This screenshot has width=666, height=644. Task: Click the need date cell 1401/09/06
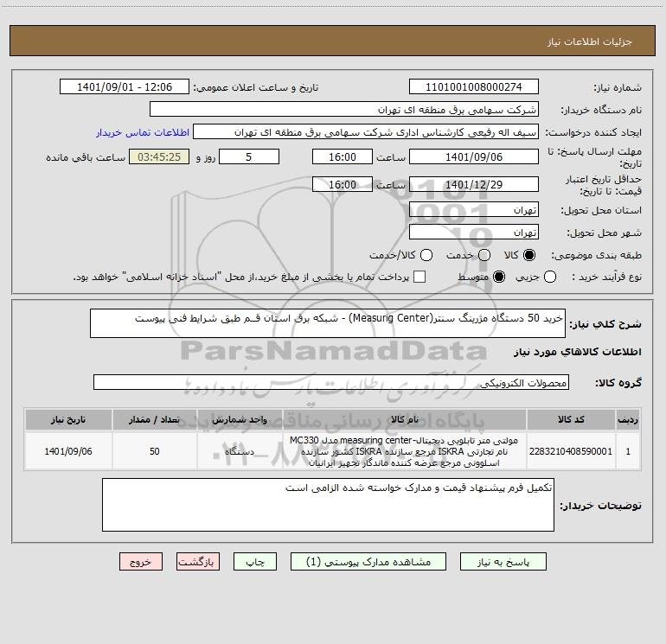[68, 451]
